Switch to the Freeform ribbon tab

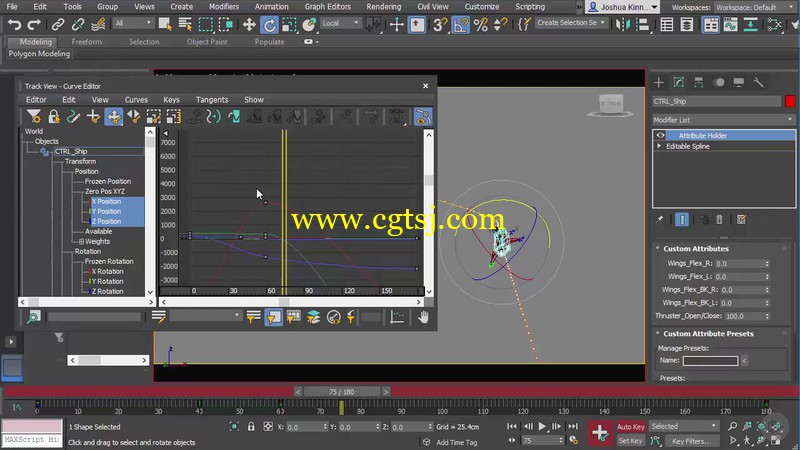86,42
